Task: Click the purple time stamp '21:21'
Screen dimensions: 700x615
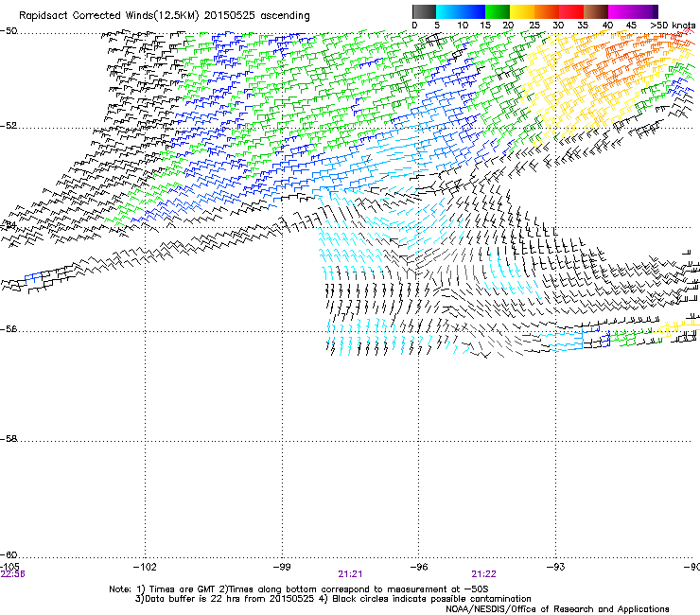Action: (350, 574)
